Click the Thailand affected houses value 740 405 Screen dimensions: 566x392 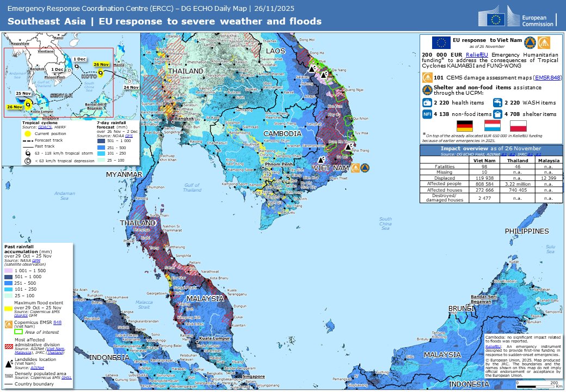[517, 190]
